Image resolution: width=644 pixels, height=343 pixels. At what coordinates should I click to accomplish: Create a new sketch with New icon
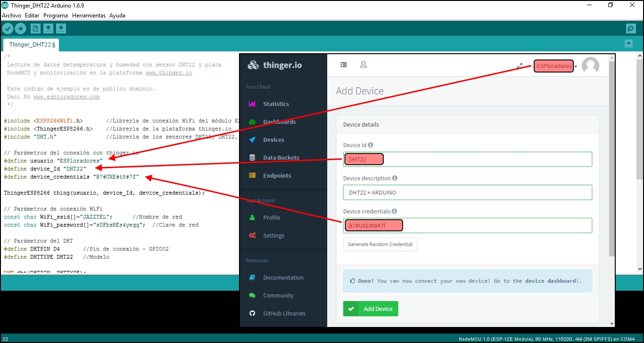pyautogui.click(x=35, y=29)
